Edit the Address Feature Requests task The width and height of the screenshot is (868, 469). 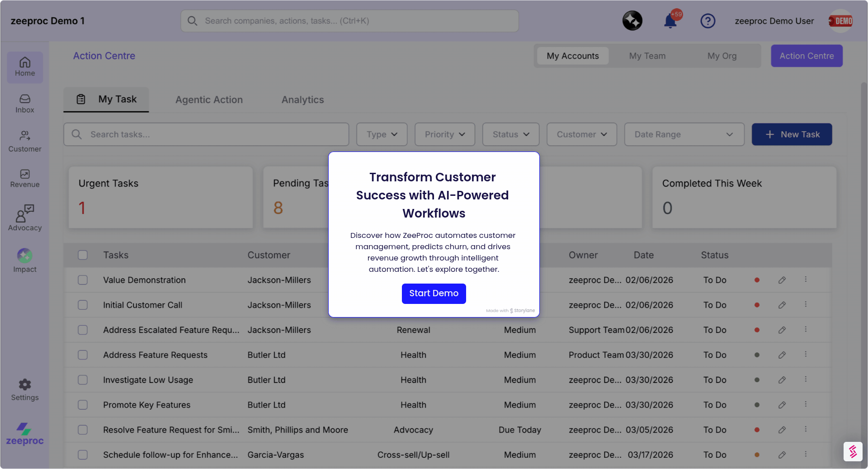click(782, 355)
